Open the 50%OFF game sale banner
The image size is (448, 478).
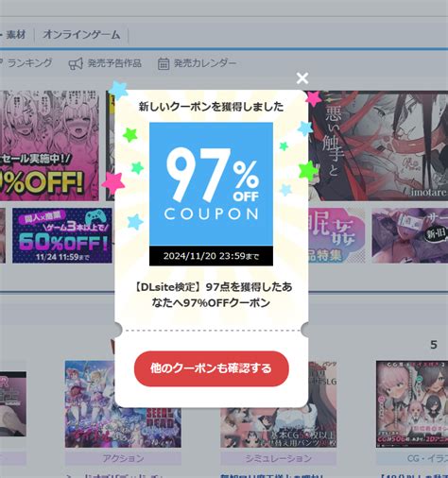pyautogui.click(x=62, y=235)
